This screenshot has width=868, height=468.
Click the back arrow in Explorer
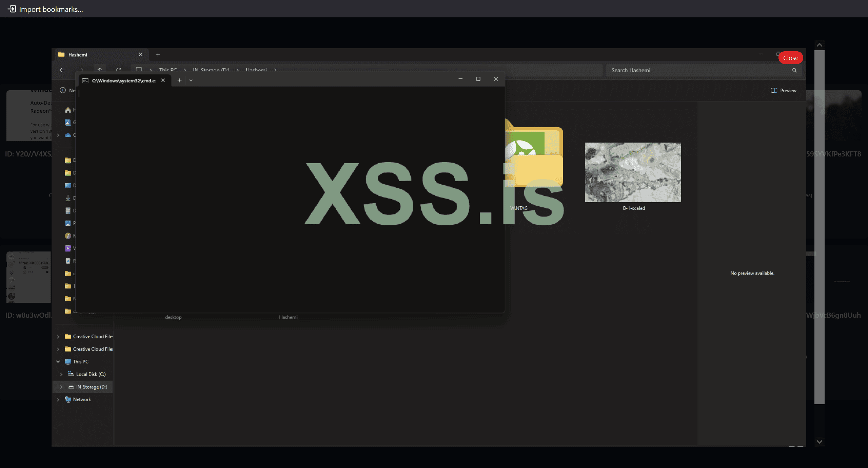tap(62, 70)
